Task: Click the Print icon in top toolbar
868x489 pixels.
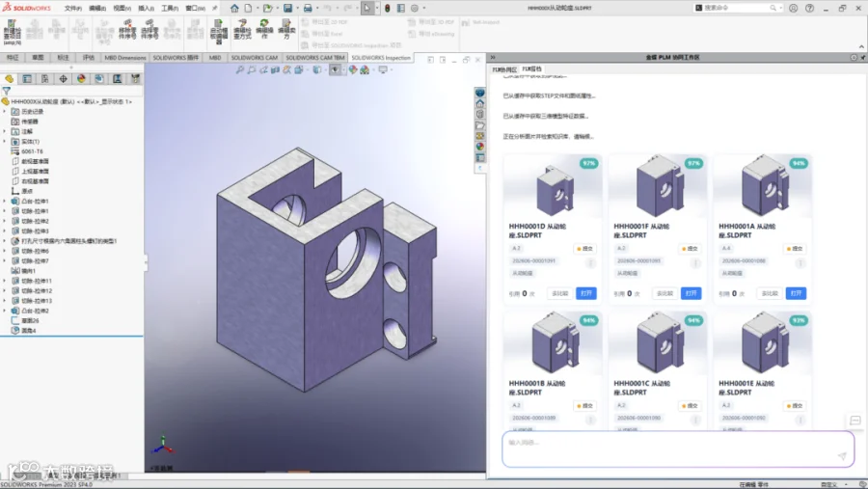Action: [308, 9]
